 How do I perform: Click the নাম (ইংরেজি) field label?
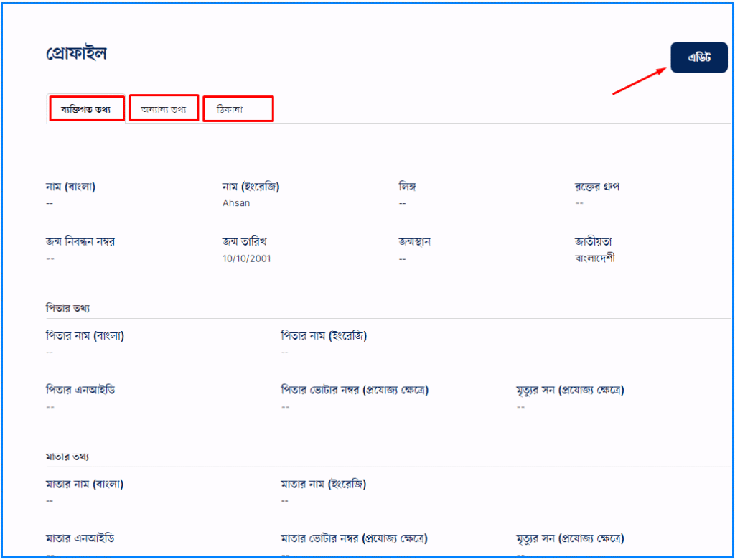pyautogui.click(x=251, y=187)
